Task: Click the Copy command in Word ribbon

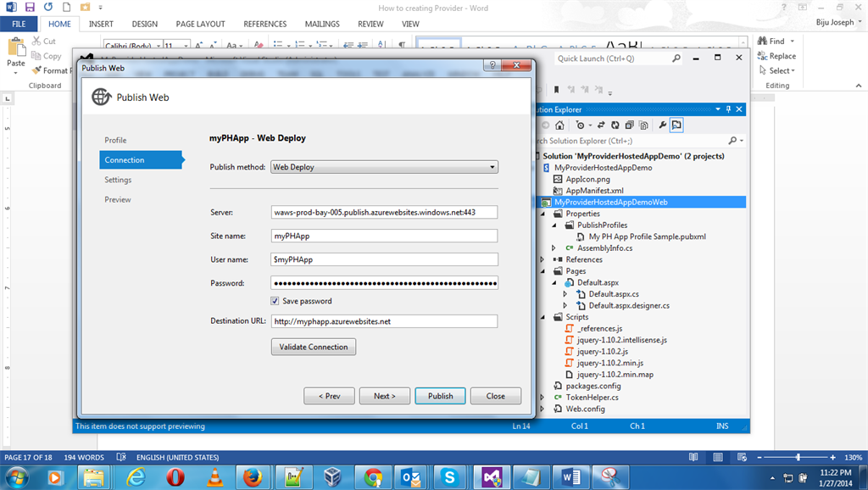Action: tap(47, 56)
